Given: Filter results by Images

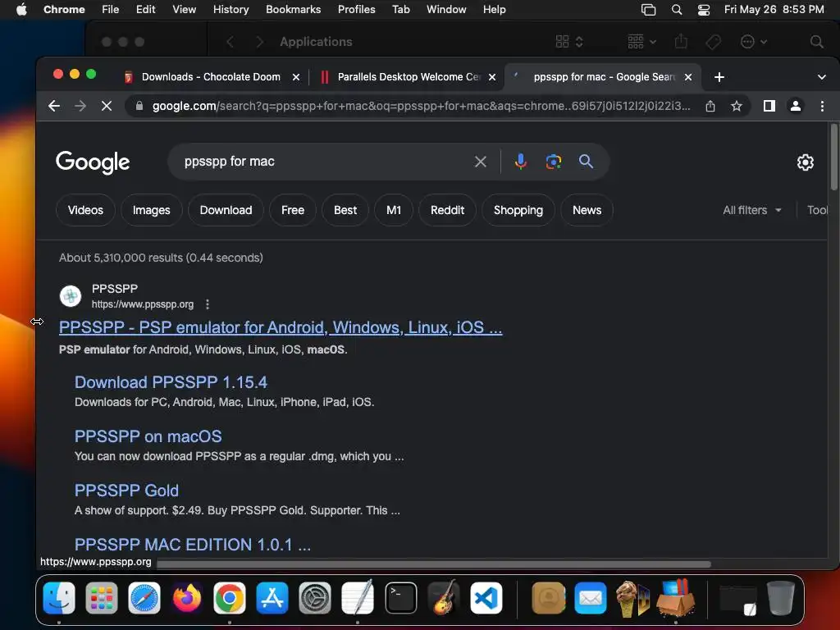Looking at the screenshot, I should click(x=152, y=210).
